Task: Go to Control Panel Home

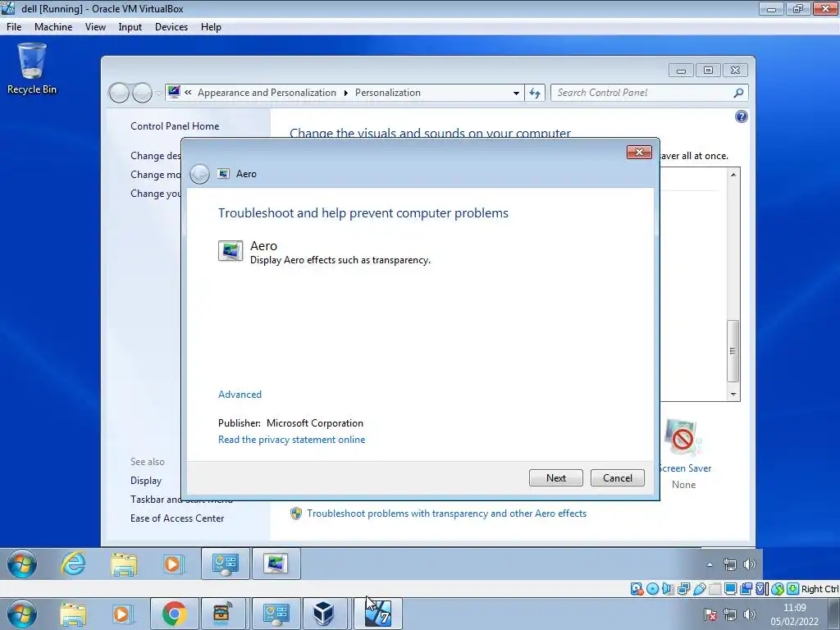Action: coord(175,126)
